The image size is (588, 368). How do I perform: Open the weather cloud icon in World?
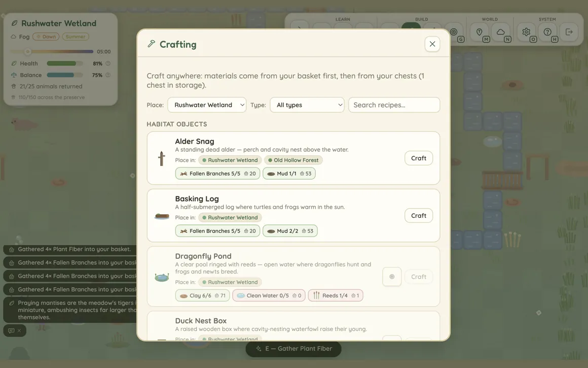click(x=501, y=32)
